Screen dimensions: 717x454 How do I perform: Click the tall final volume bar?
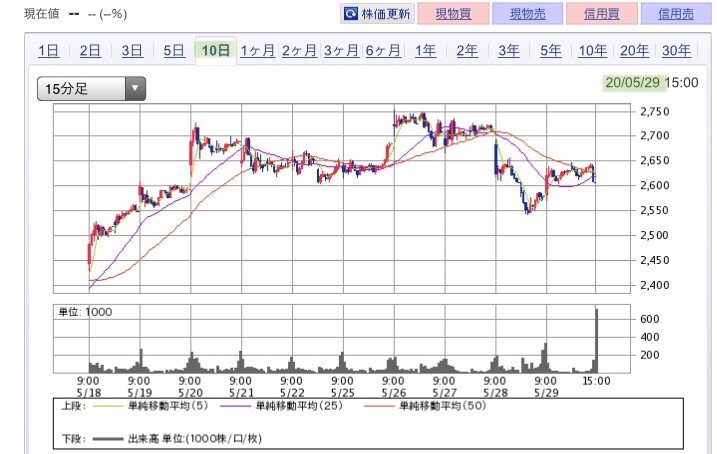(596, 341)
